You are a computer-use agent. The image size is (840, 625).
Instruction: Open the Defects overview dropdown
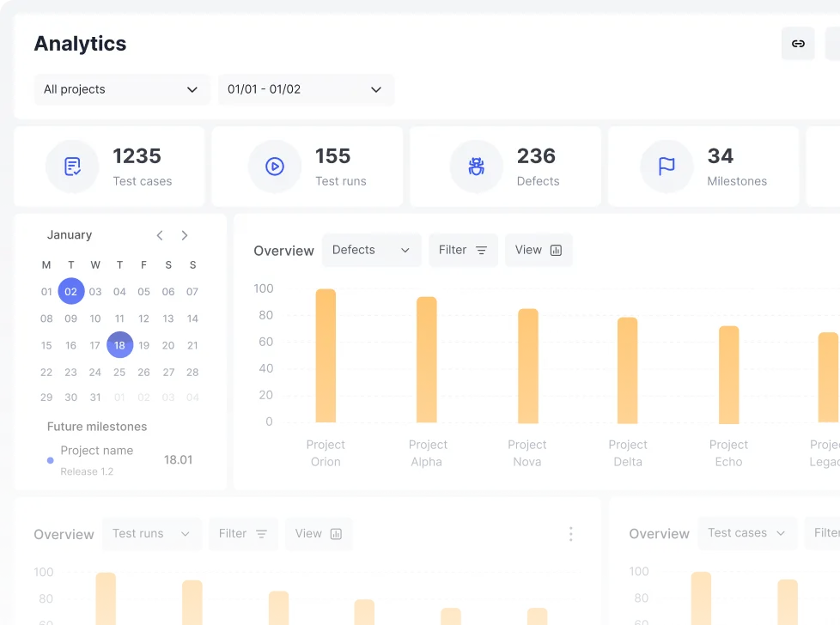tap(371, 250)
